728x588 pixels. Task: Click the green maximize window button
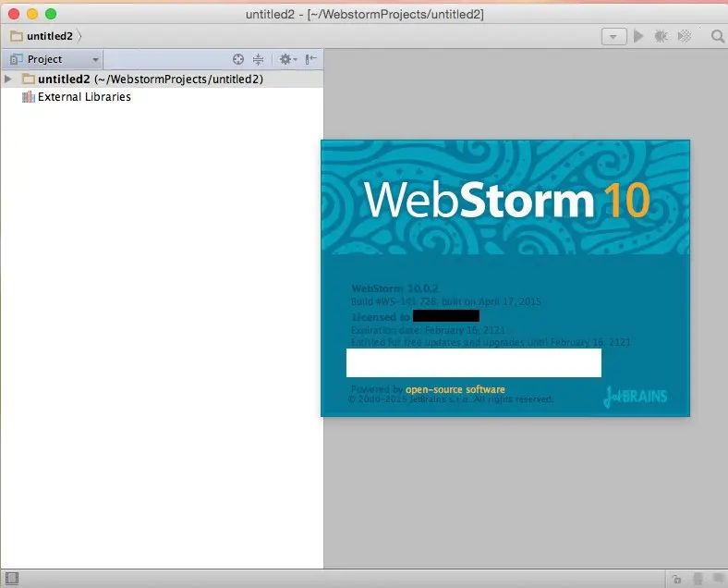pyautogui.click(x=51, y=14)
